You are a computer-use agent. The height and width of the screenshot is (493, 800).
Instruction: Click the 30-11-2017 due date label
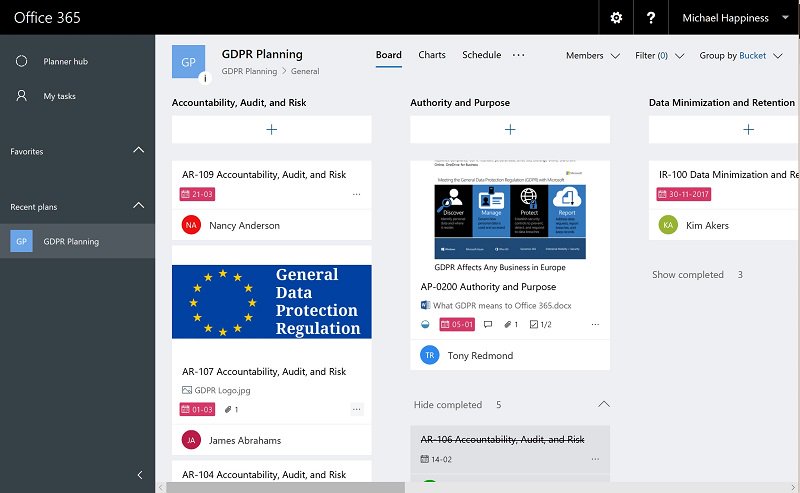coord(684,194)
